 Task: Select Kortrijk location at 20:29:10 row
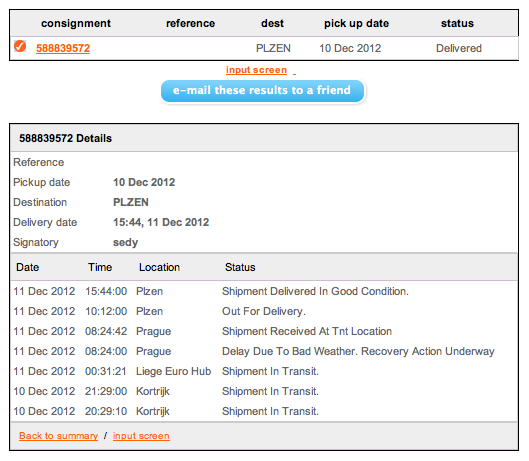coord(153,411)
